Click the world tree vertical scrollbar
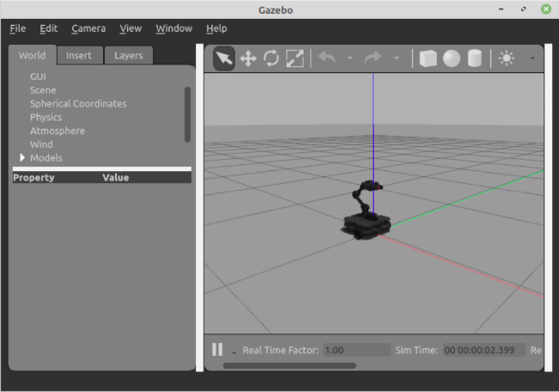 187,114
